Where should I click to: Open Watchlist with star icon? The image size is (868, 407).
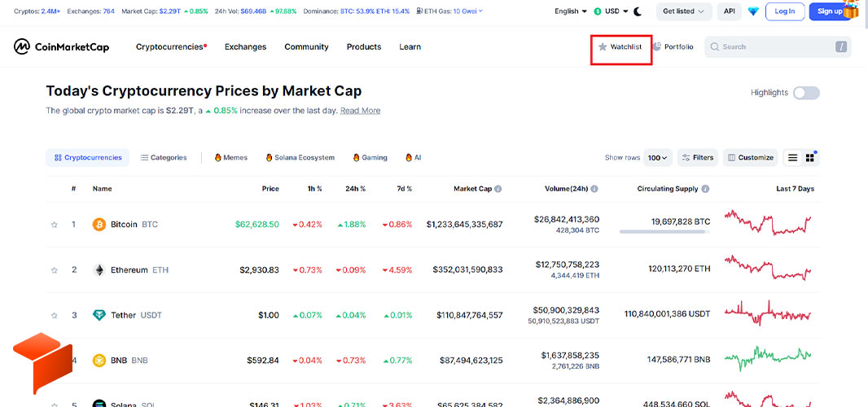pyautogui.click(x=620, y=47)
